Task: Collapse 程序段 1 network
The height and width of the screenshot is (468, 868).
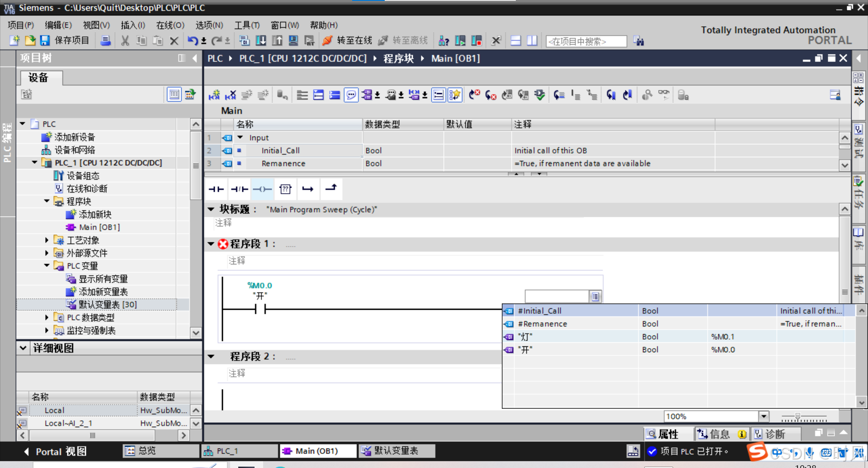Action: (x=211, y=244)
